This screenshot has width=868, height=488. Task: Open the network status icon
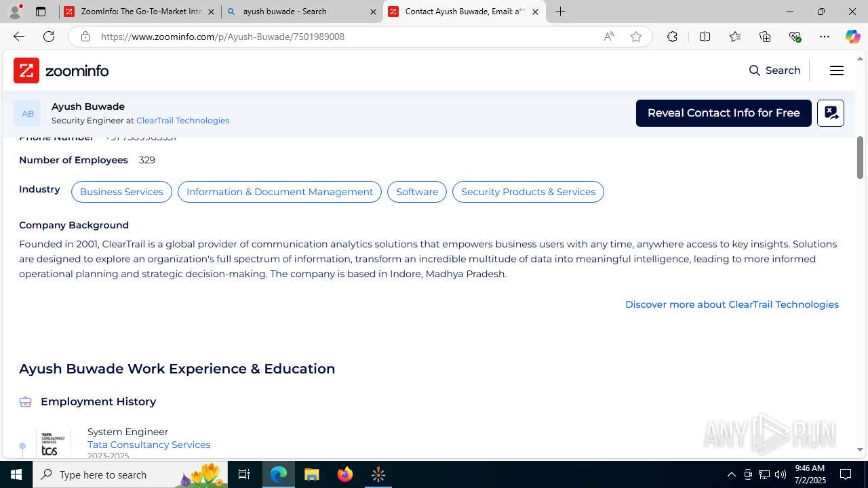coord(764,474)
